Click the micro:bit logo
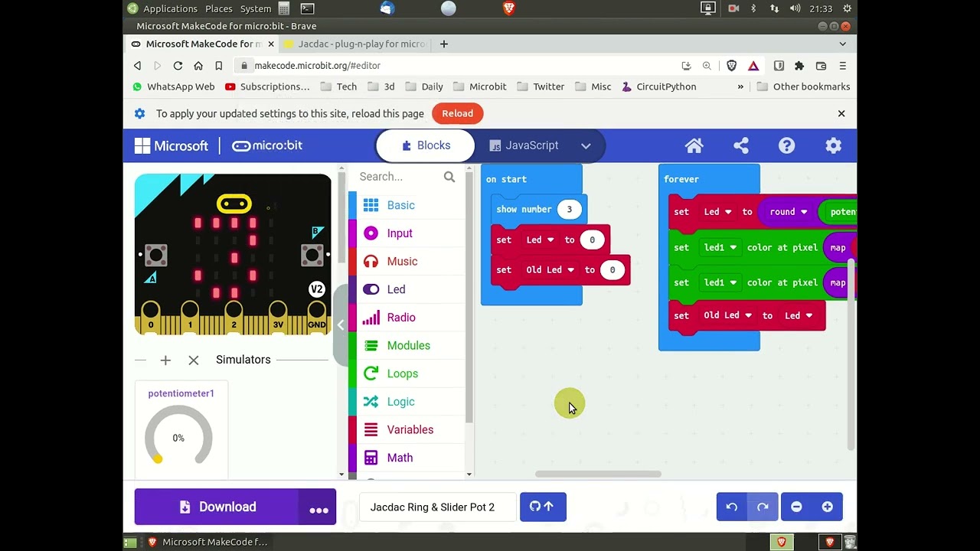 267,145
